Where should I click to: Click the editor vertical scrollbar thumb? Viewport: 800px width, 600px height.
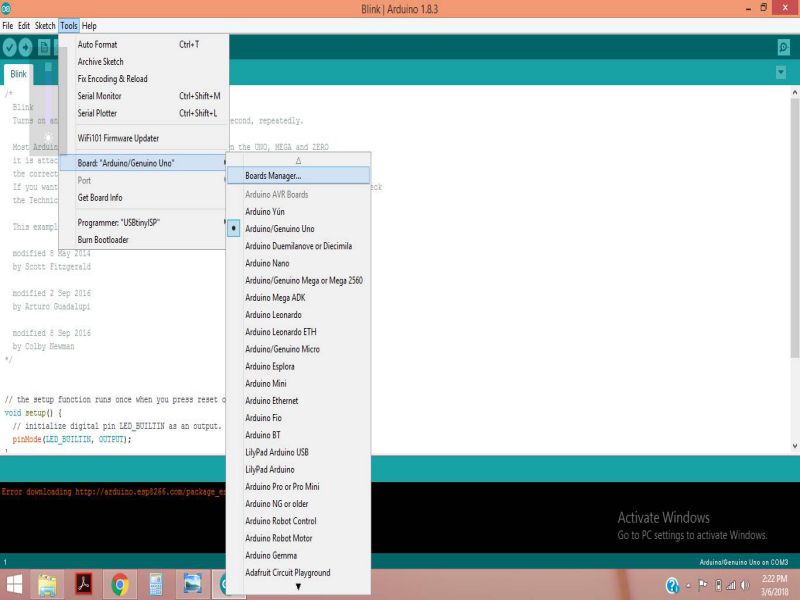coord(794,228)
